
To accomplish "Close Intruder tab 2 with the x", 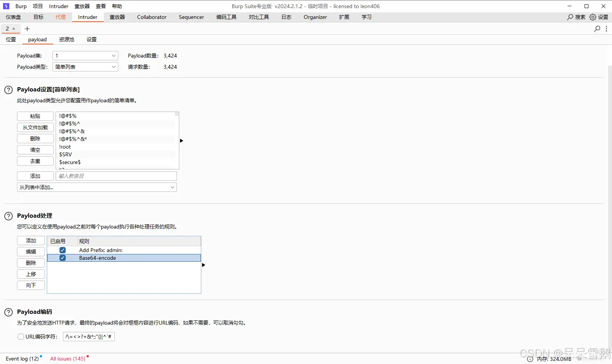I will (14, 29).
